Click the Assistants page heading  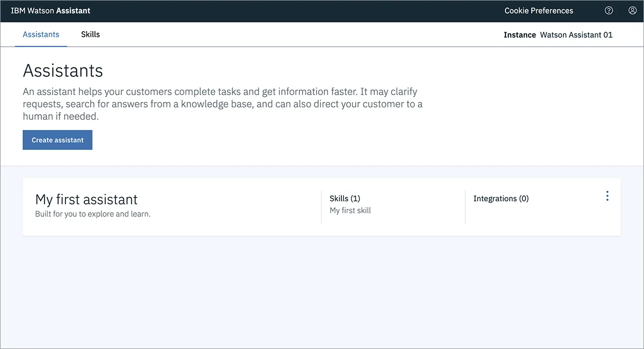[63, 71]
